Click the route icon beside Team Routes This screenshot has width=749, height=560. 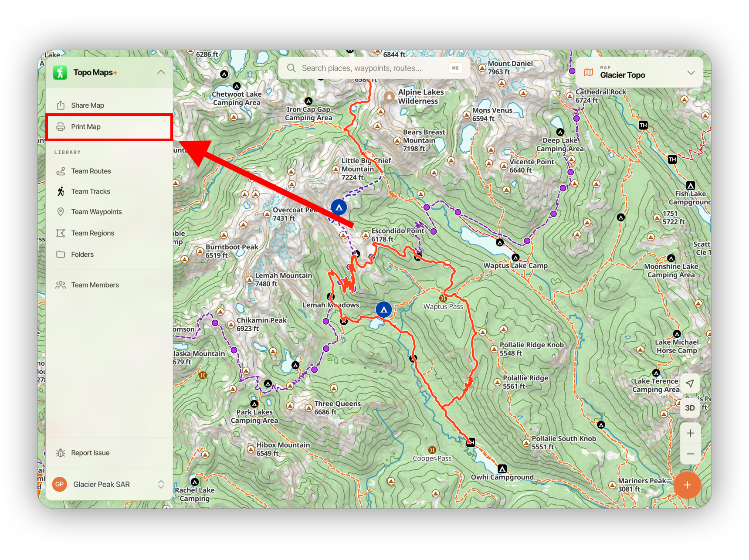coord(61,171)
